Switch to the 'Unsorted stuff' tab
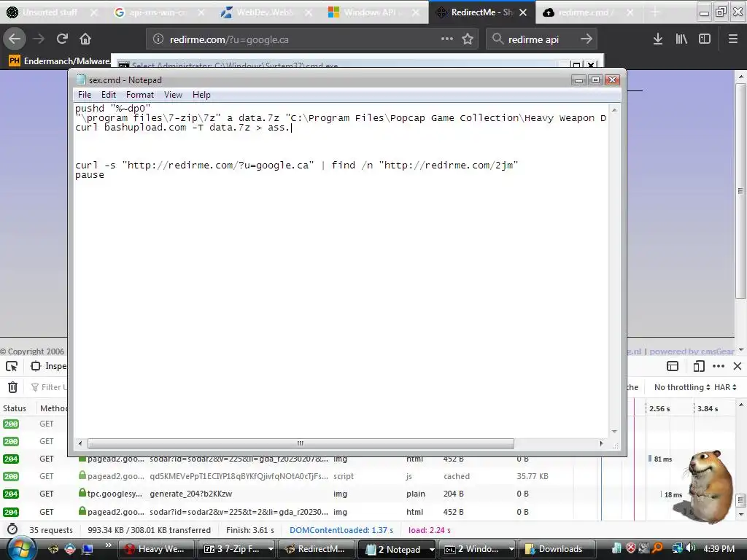The image size is (747, 560). click(x=50, y=12)
